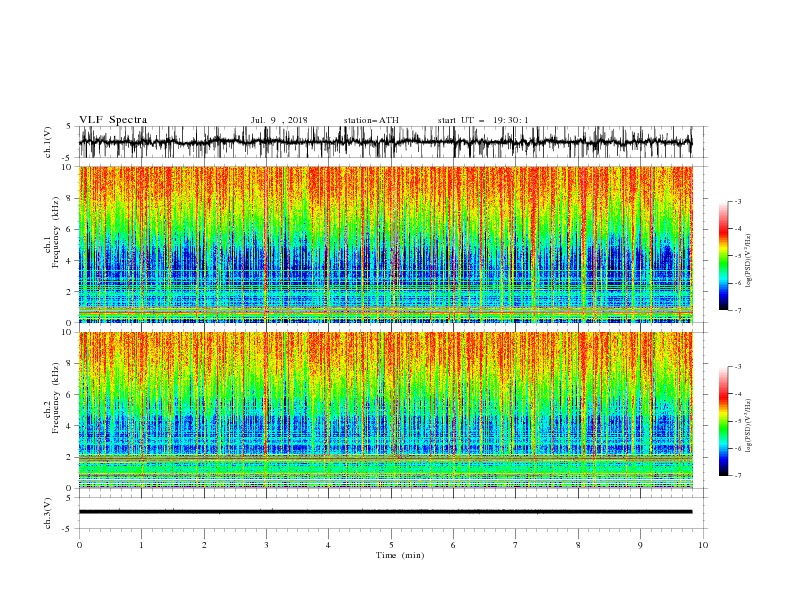Click time axis tick label "9"
The image size is (792, 612).
click(640, 545)
